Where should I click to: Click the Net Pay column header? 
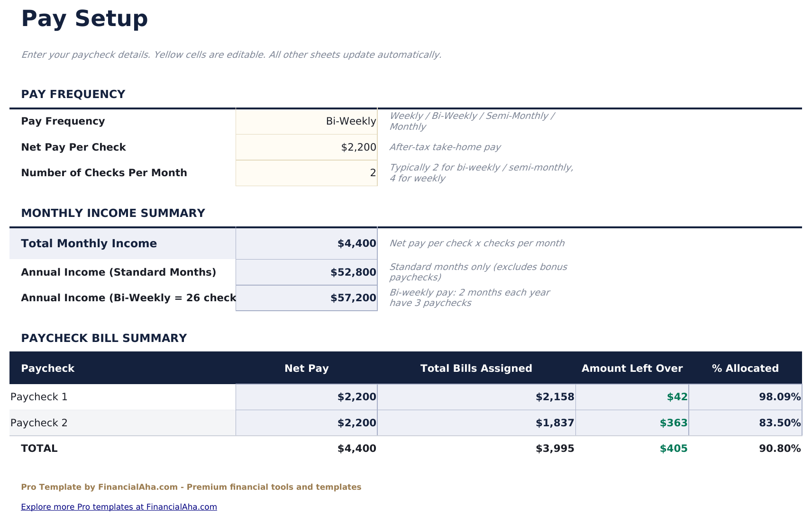point(306,368)
